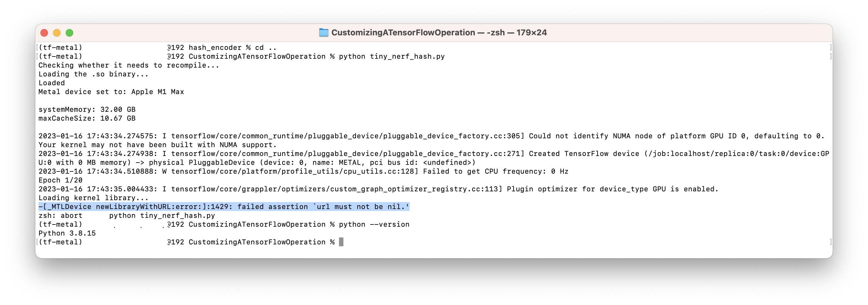
Task: Click the CustomizingATensorFlowOperation window title text
Action: tap(403, 33)
